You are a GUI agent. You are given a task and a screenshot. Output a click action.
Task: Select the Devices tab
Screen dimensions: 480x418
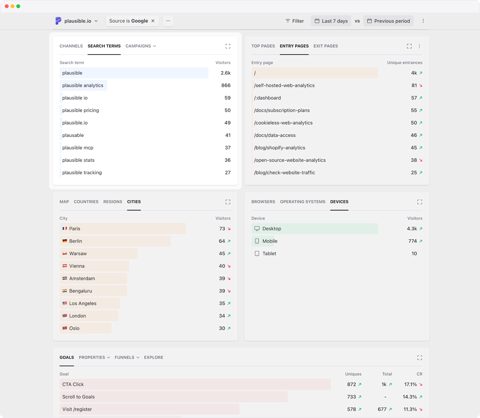[339, 202]
